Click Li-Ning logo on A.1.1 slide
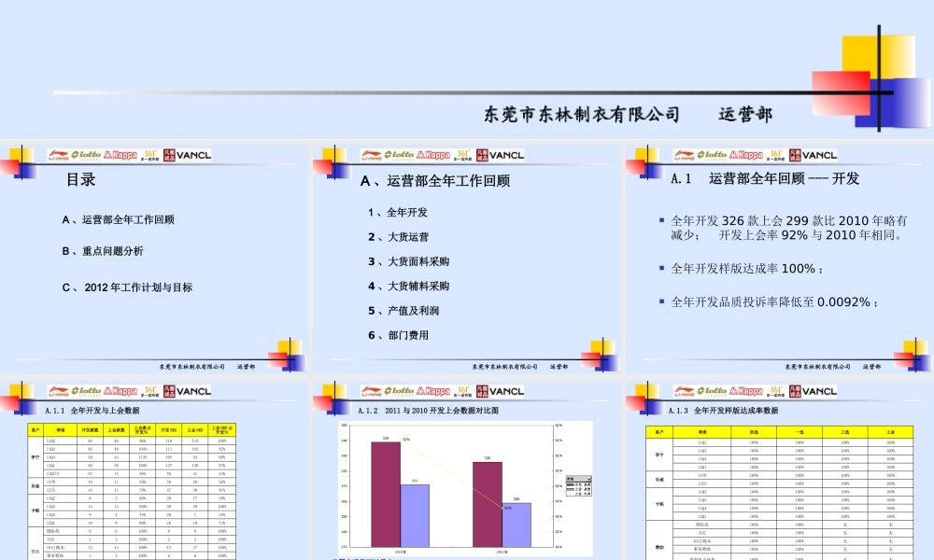The width and height of the screenshot is (934, 560). 58,392
